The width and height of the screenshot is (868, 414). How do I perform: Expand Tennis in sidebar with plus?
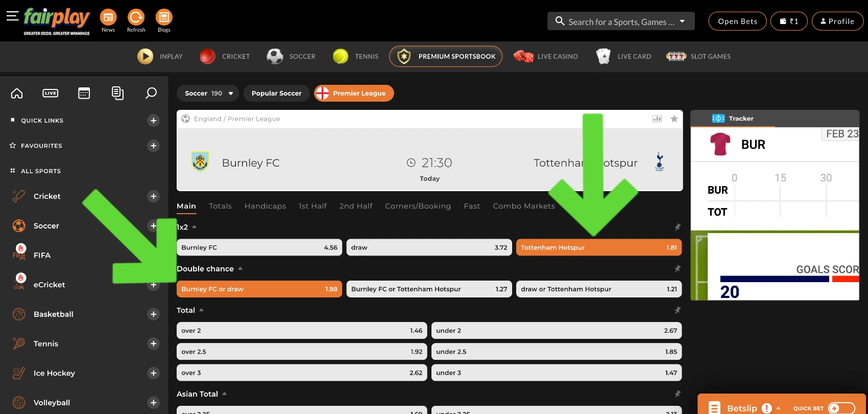153,343
